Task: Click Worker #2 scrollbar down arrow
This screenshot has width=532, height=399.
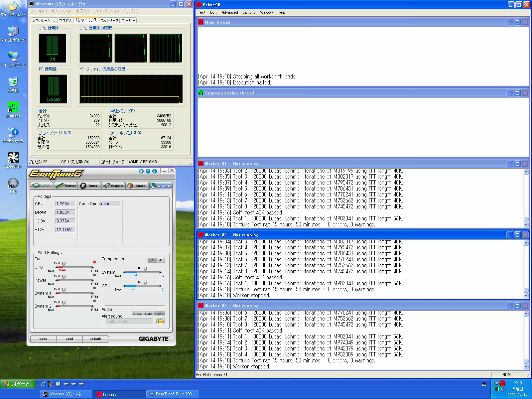Action: click(x=526, y=296)
